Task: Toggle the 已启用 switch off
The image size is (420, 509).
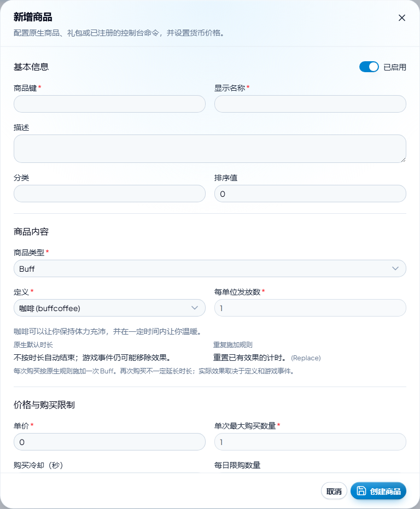Action: tap(369, 67)
